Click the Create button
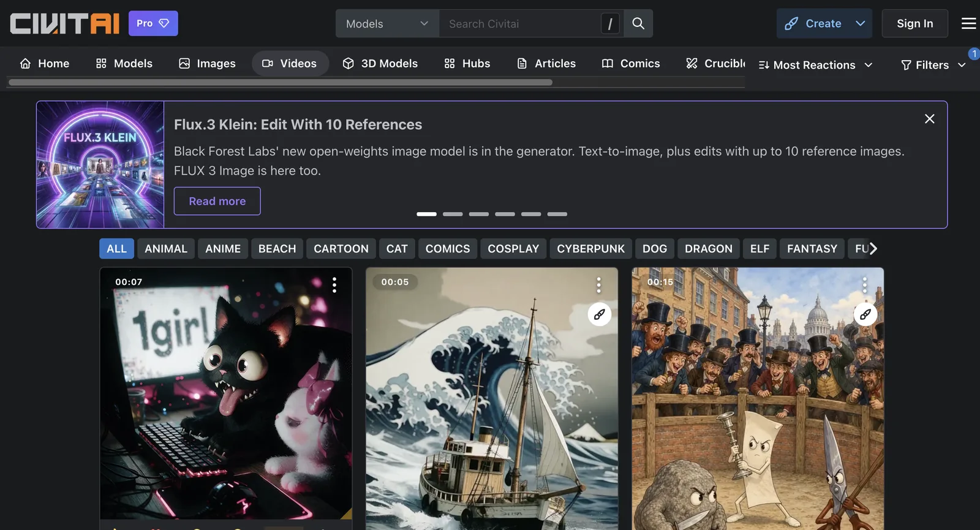The height and width of the screenshot is (530, 980). point(814,23)
